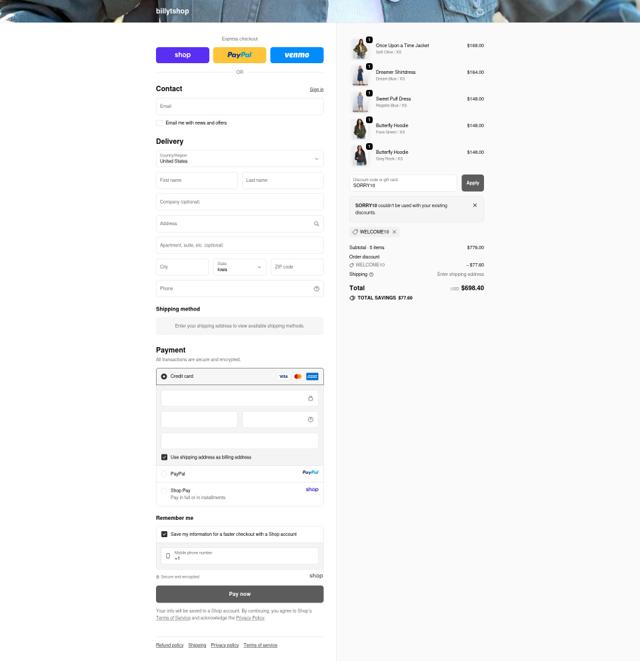Open the Country/Region dropdown
This screenshot has height=661, width=640.
(239, 159)
